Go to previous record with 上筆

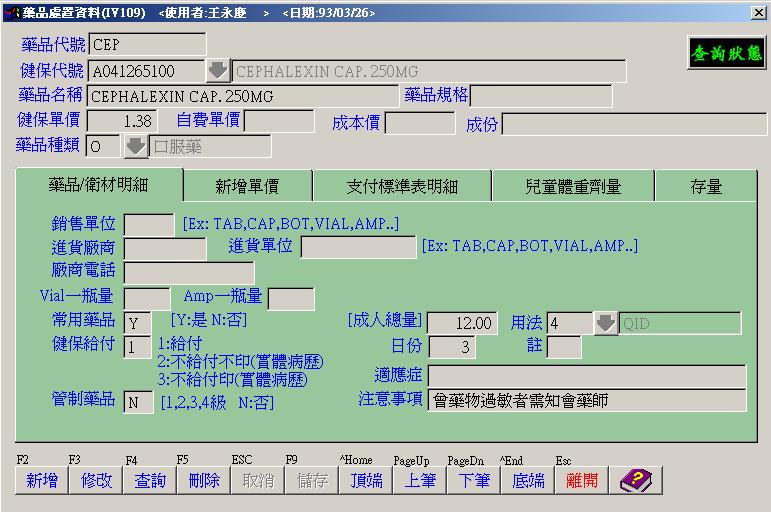tap(420, 481)
